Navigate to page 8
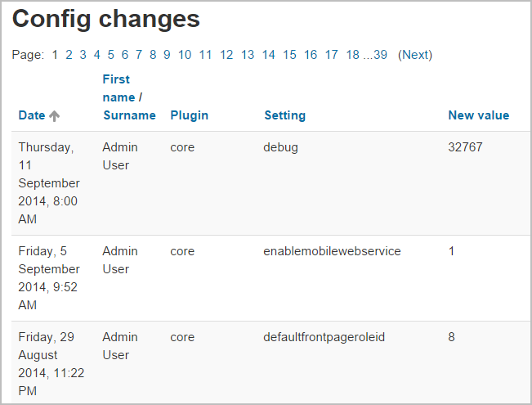532x405 pixels. (153, 55)
